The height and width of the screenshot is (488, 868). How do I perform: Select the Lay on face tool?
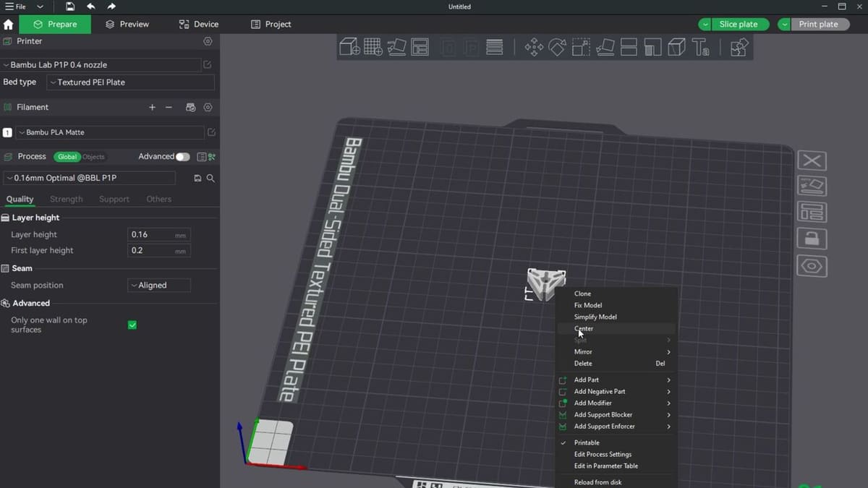[605, 48]
